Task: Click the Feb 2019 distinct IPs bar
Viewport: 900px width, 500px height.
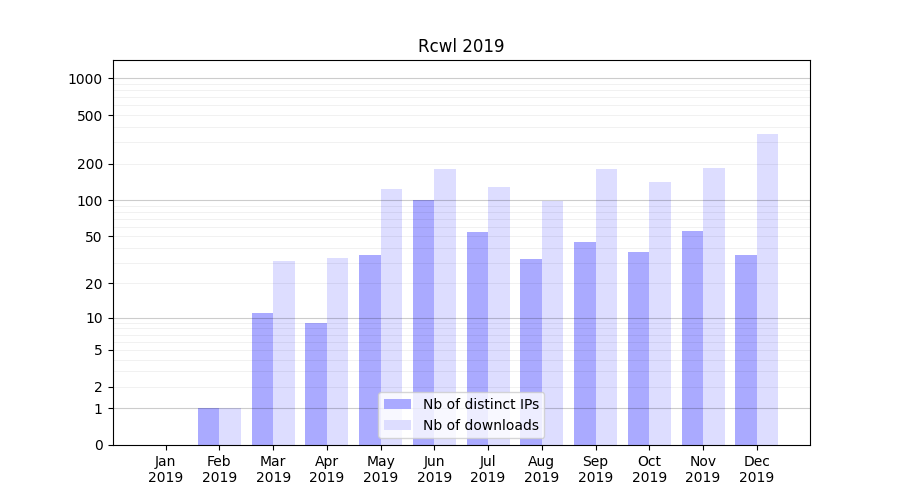Action: coord(208,427)
